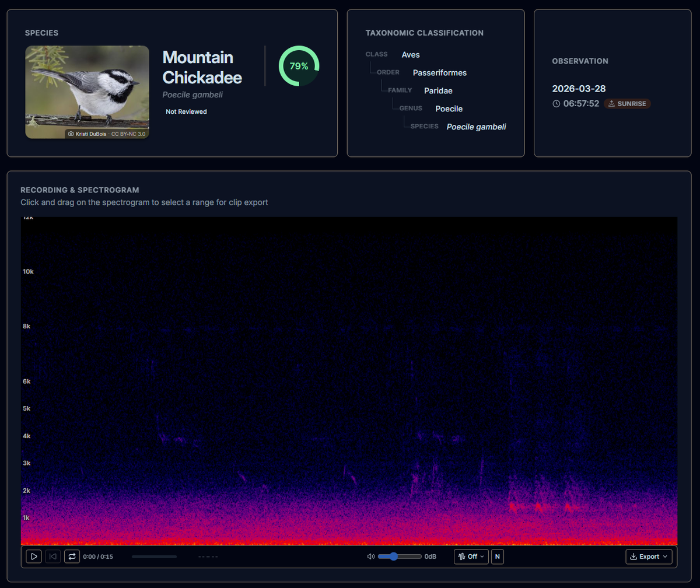Click the download icon on the Export button
The image size is (700, 588).
point(634,556)
